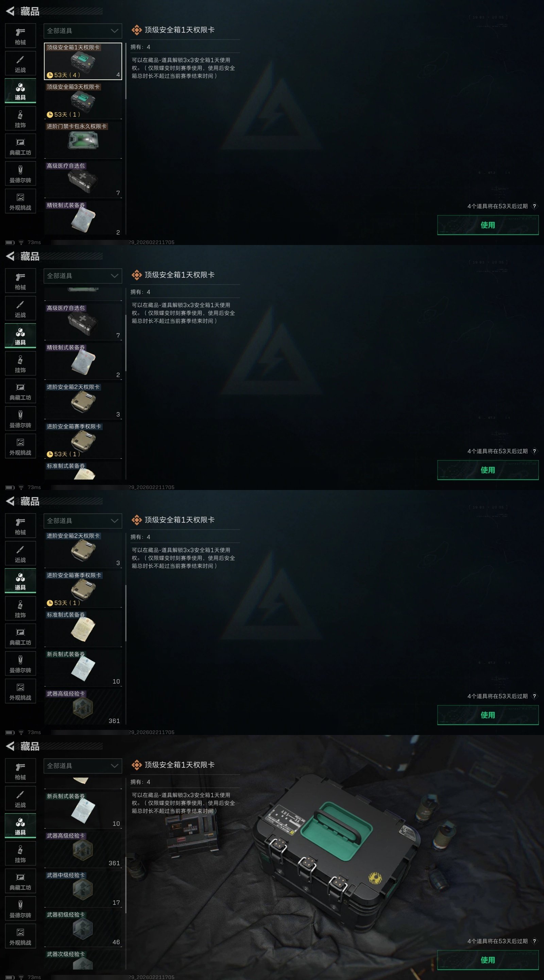Expand 全部道具 dropdown directly above 进阶安全箱2天权限卡 entry
The height and width of the screenshot is (980, 544).
(83, 520)
